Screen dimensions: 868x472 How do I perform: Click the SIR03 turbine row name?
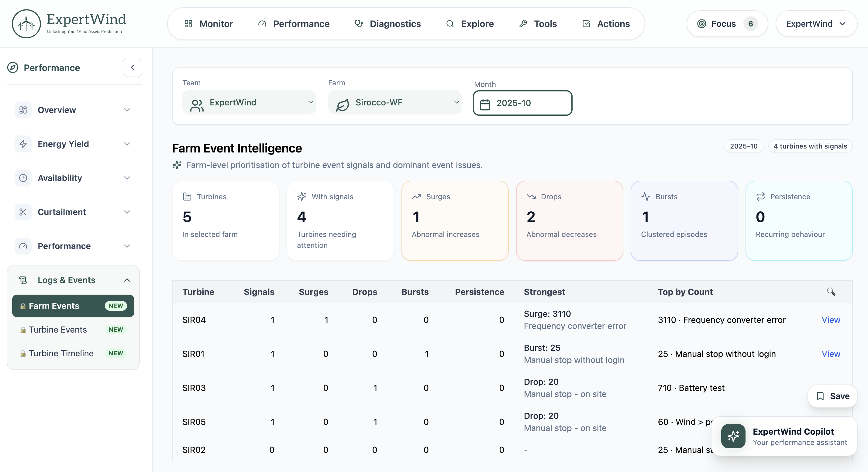[194, 388]
